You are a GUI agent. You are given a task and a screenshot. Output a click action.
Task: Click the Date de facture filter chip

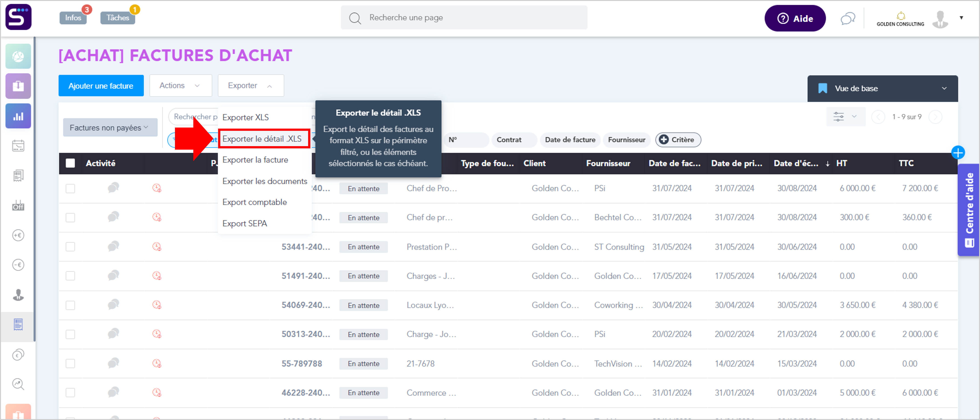[570, 139]
